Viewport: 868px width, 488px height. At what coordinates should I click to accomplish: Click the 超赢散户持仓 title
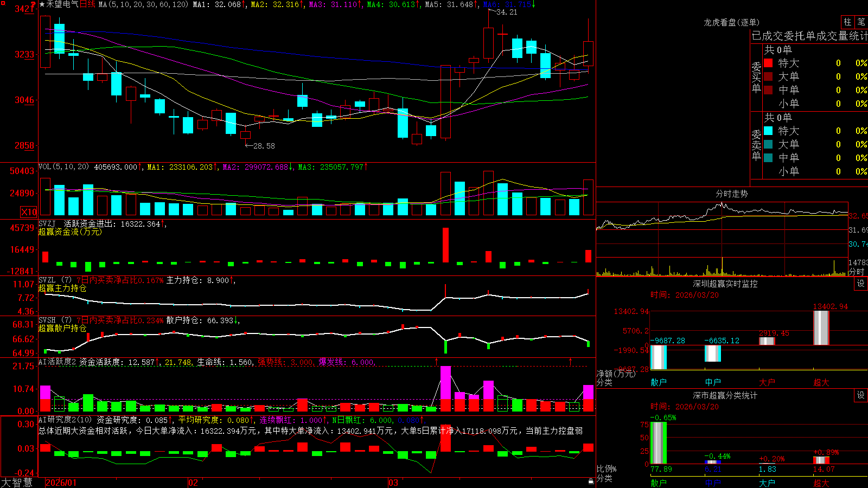pos(62,329)
